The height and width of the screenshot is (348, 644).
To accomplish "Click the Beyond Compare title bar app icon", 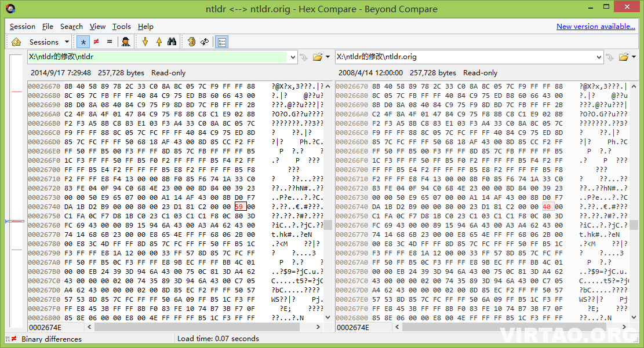I will [10, 9].
